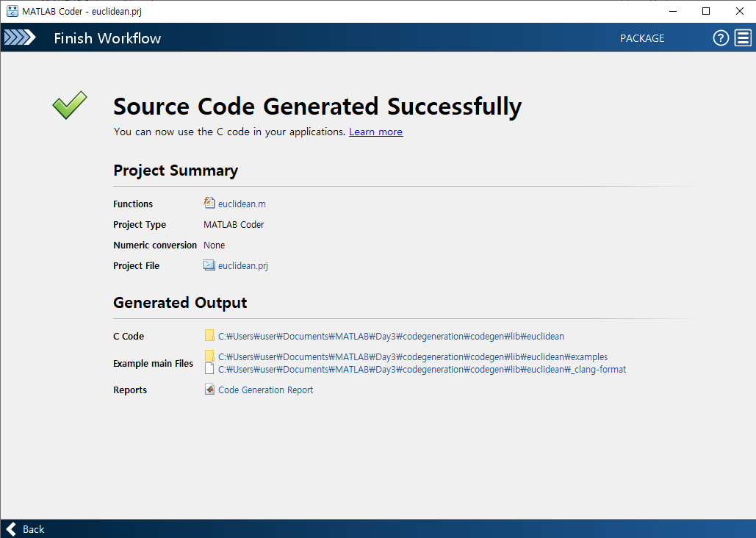The image size is (756, 538).
Task: Click the Code Generation Report icon
Action: [209, 389]
